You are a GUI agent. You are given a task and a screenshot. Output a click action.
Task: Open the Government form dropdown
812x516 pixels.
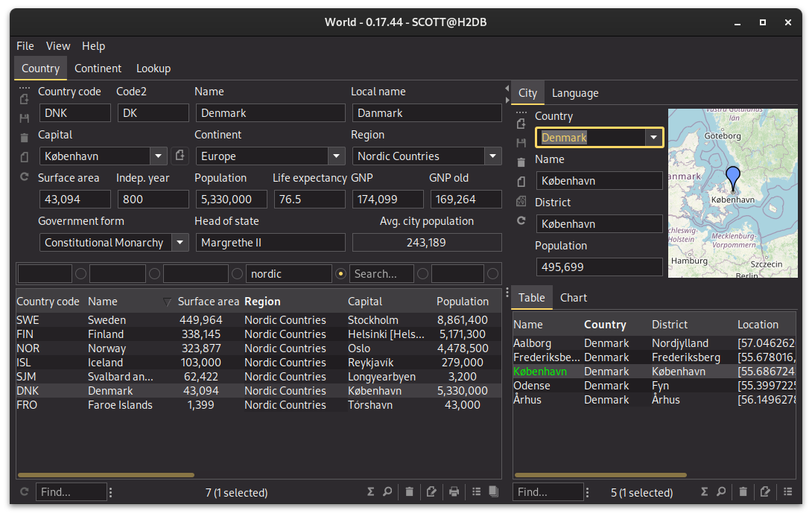180,243
